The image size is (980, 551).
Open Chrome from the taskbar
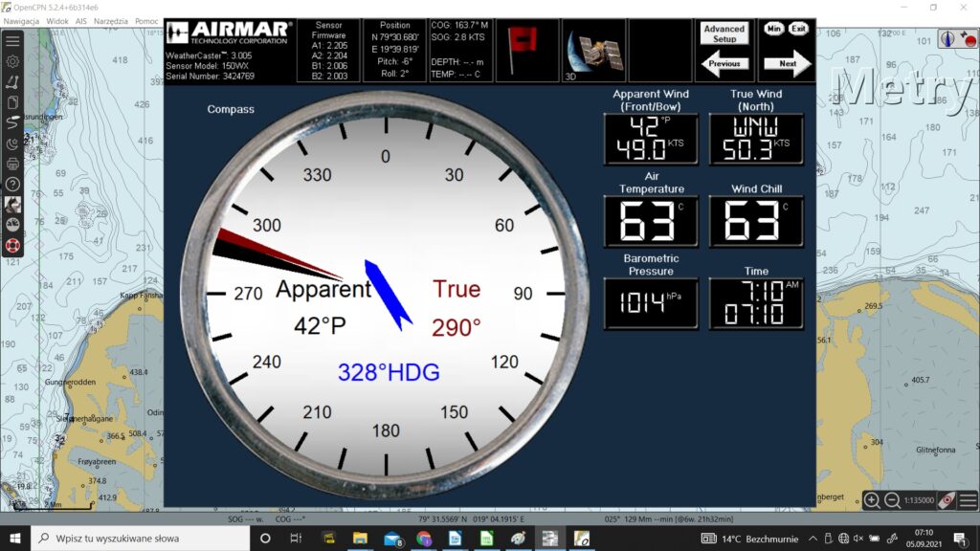(424, 538)
